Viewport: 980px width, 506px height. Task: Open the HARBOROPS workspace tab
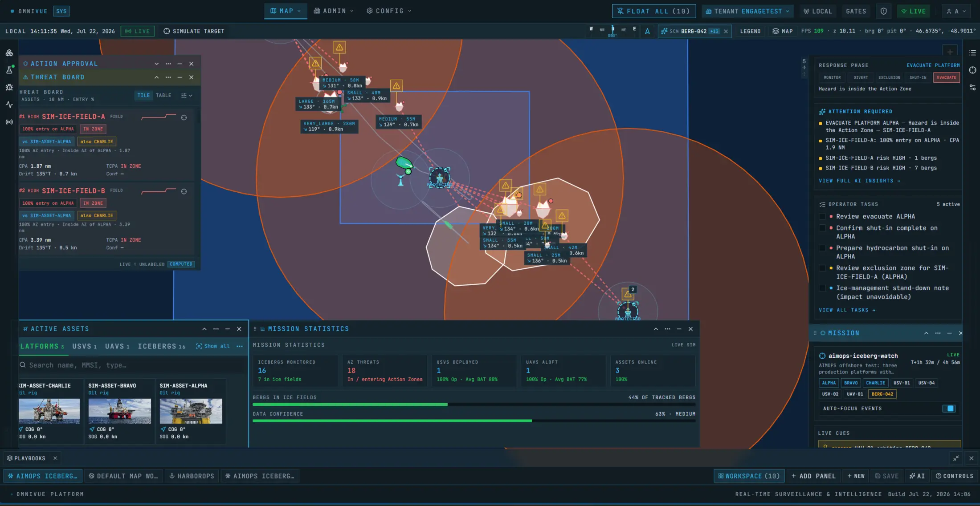192,476
